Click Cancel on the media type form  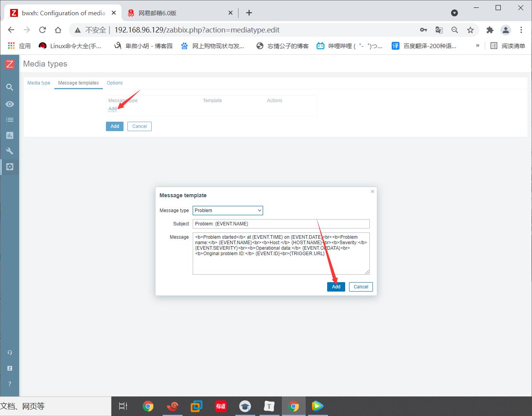click(x=140, y=126)
